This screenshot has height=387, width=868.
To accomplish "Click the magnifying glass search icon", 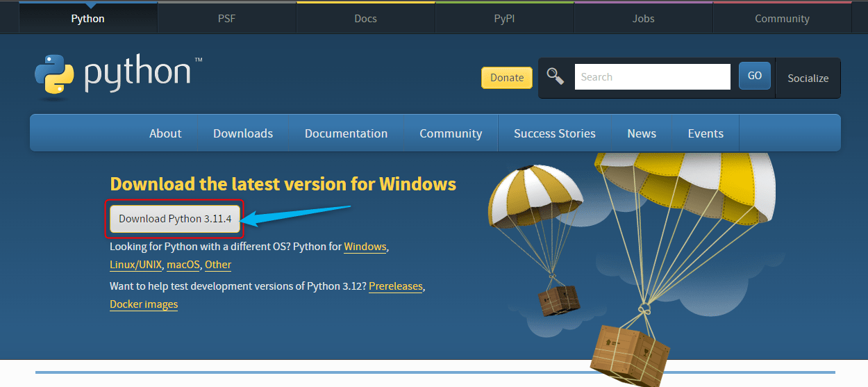I will click(555, 76).
